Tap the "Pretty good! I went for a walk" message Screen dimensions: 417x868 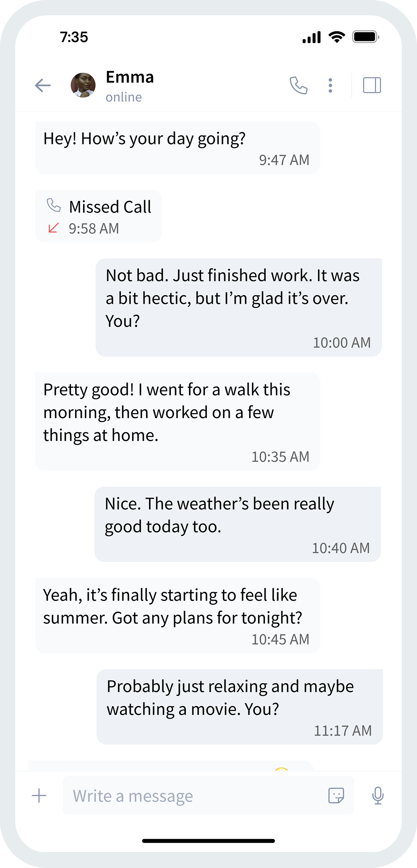[x=177, y=421]
